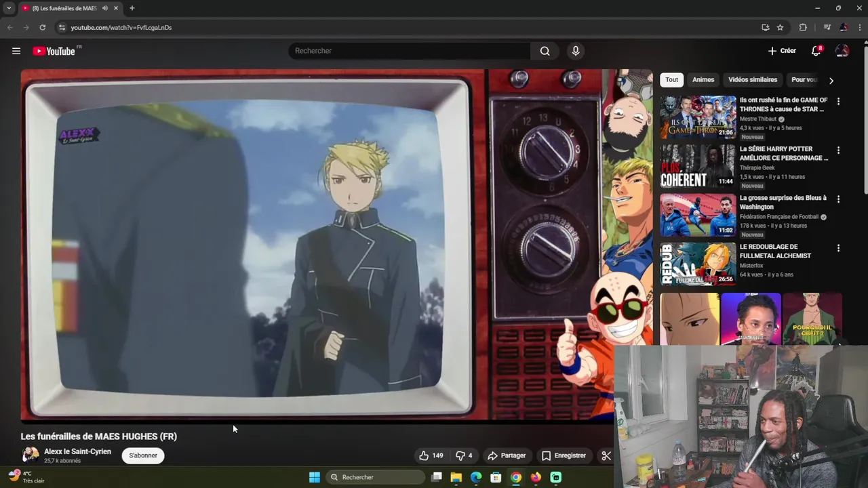
Task: Open options for Harry Potter video
Action: click(838, 150)
